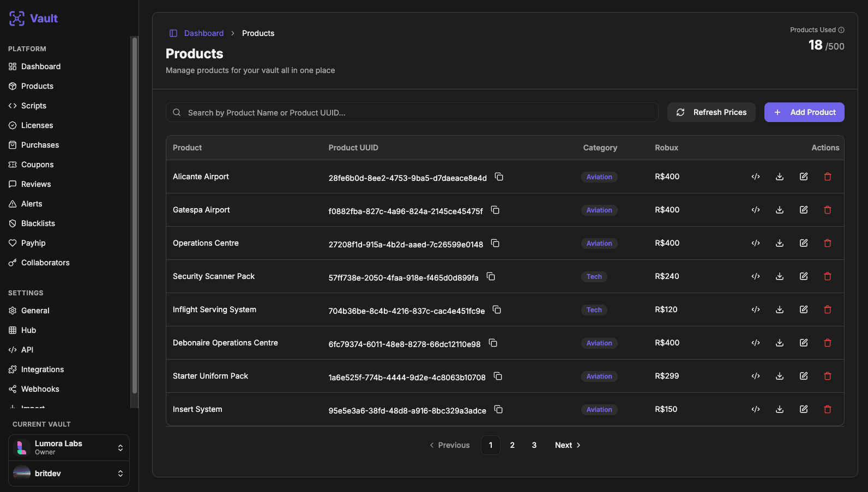Download the Alicante Airport product
Viewport: 868px width, 492px height.
coord(780,177)
